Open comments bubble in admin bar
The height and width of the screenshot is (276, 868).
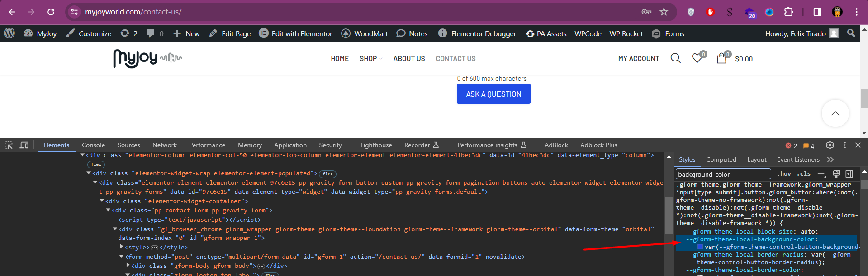point(155,33)
